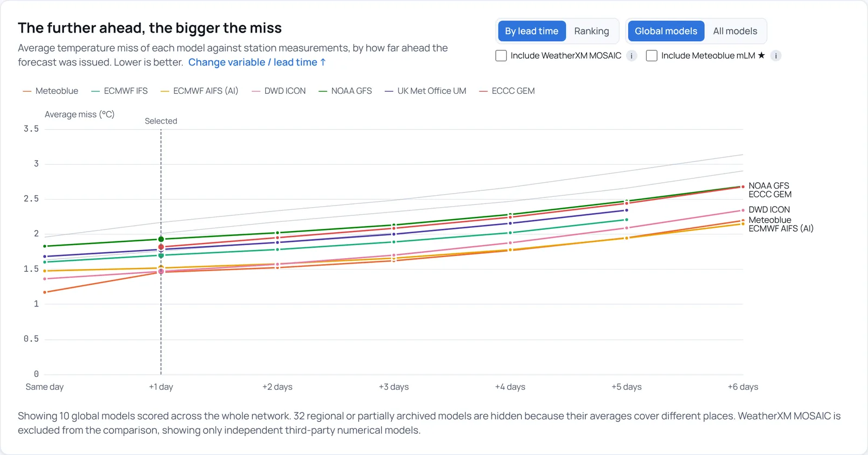The height and width of the screenshot is (455, 868).
Task: Click ECCC GEM end-of-line label
Action: click(x=770, y=195)
